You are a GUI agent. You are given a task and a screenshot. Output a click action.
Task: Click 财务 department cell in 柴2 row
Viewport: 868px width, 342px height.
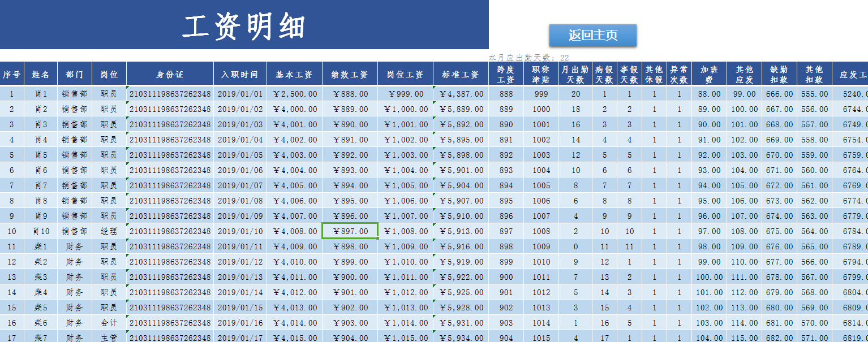[x=75, y=262]
